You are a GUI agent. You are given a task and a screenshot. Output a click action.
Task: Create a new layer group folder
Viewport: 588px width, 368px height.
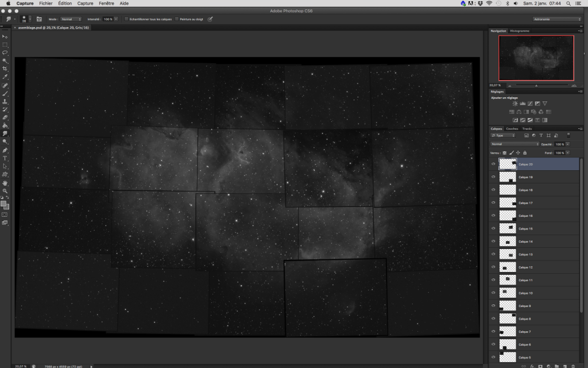click(556, 366)
